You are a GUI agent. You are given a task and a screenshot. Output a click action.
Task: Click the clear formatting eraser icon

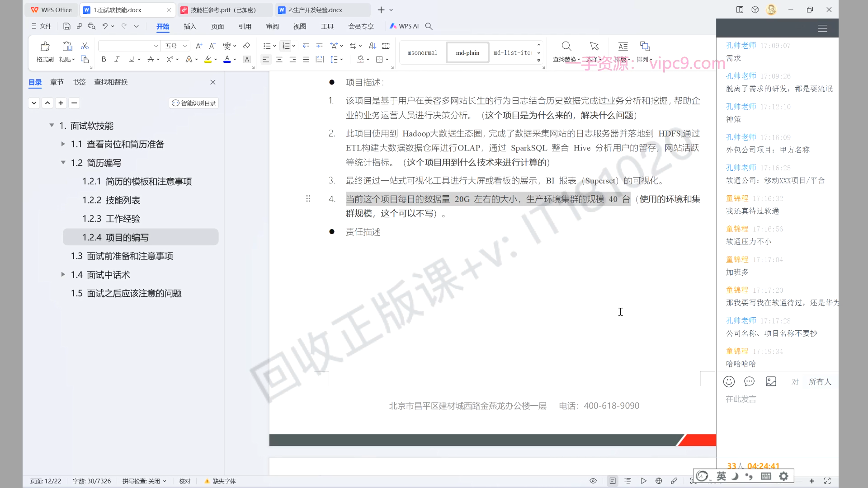tap(247, 46)
